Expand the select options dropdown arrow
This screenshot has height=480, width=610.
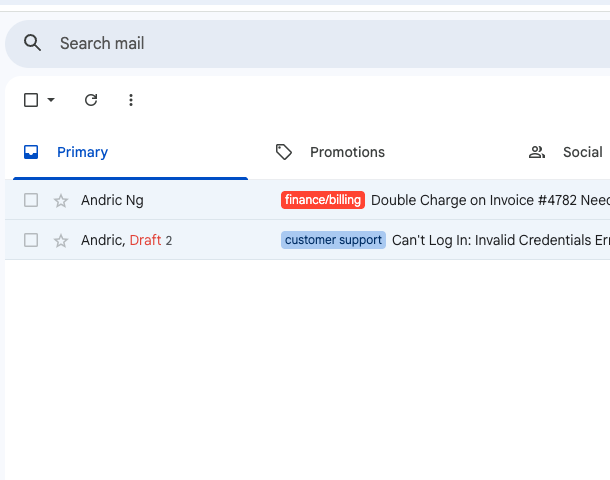click(x=51, y=100)
